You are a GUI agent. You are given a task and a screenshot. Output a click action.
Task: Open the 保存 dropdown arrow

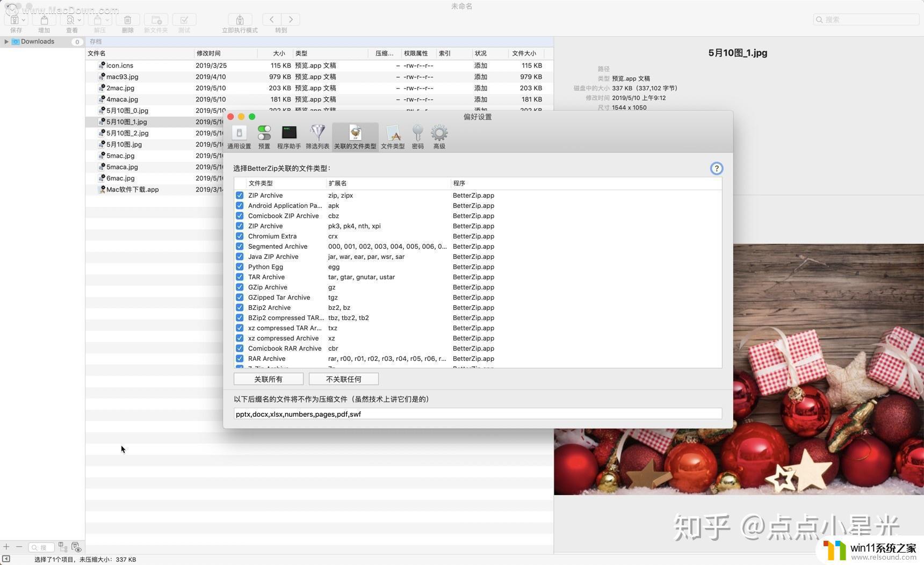point(24,20)
